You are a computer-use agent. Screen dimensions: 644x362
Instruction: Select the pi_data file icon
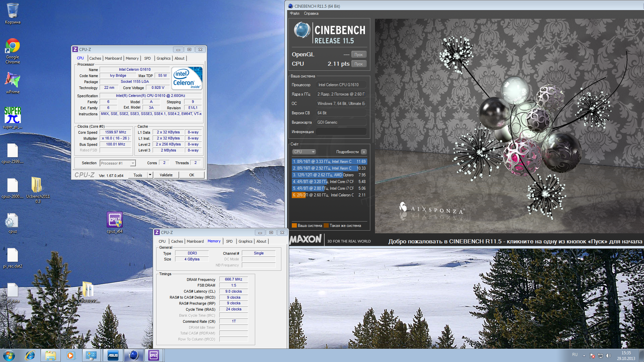(12, 293)
